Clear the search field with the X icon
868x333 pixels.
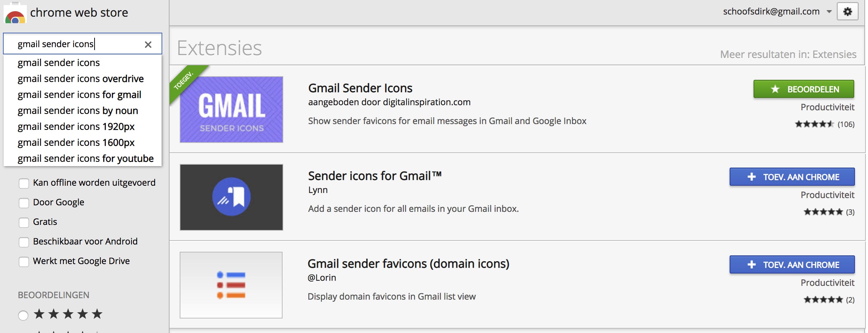[x=148, y=44]
